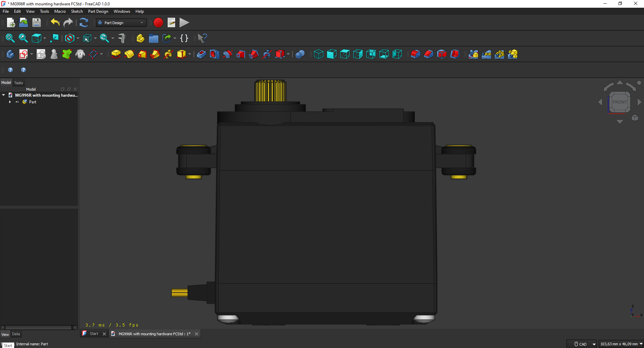The image size is (644, 348).
Task: Open a file with the Open icon
Action: click(23, 22)
